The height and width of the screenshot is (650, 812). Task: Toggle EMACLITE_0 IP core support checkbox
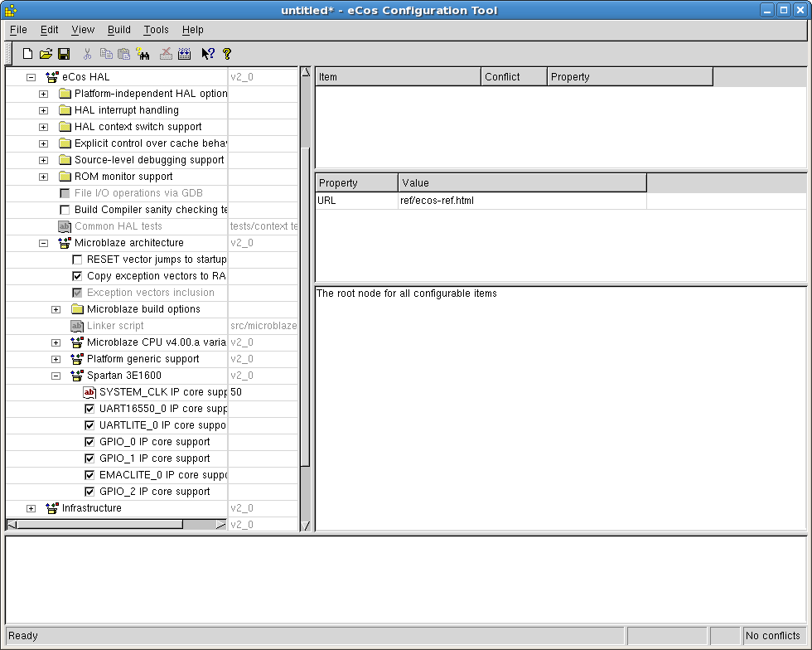coord(90,475)
